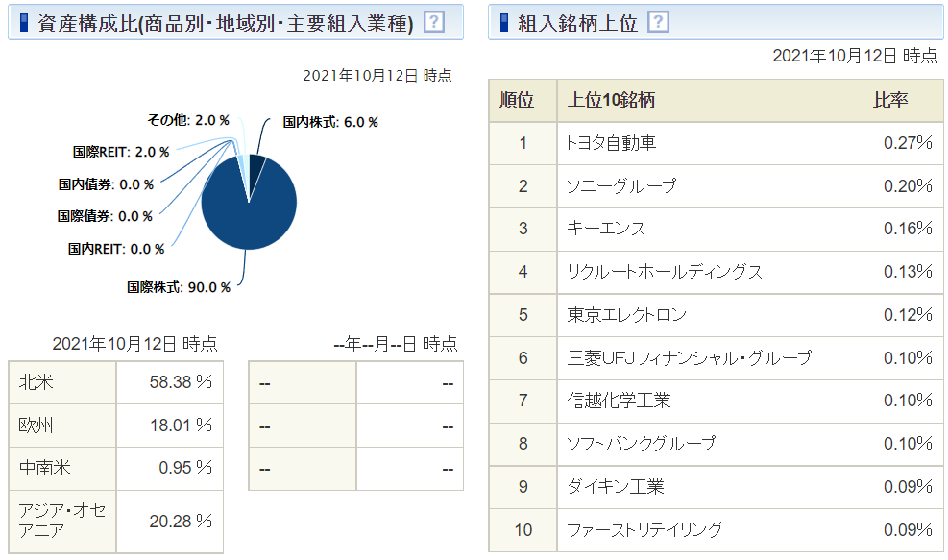Click help icon beside 組入銘柄上位 heading
Image resolution: width=948 pixels, height=560 pixels.
[x=659, y=22]
